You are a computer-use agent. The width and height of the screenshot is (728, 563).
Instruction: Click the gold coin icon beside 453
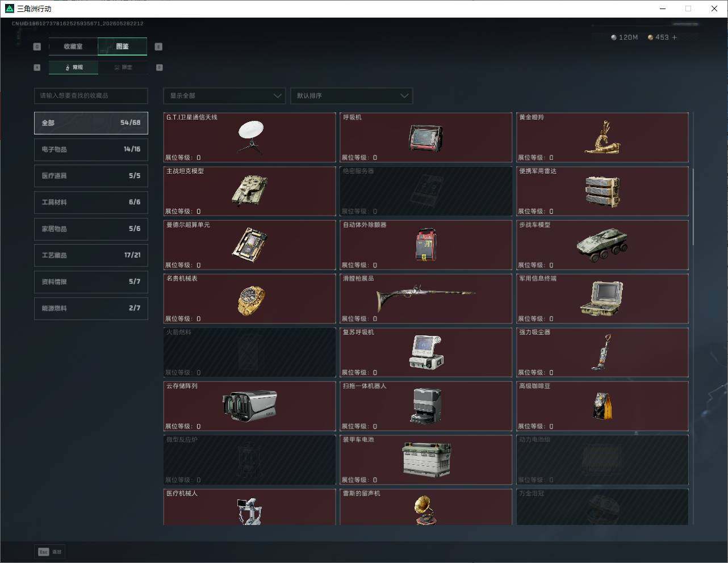coord(651,37)
